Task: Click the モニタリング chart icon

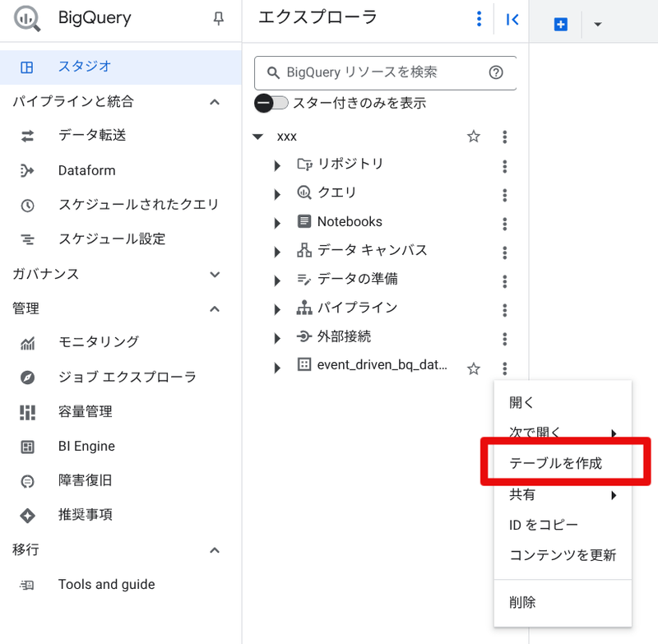Action: 28,343
